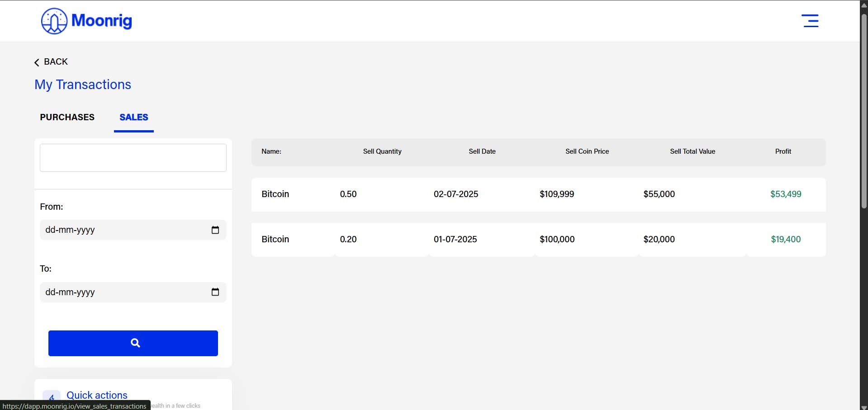Focus the From date input
Screen dimensions: 868x410
pyautogui.click(x=133, y=230)
